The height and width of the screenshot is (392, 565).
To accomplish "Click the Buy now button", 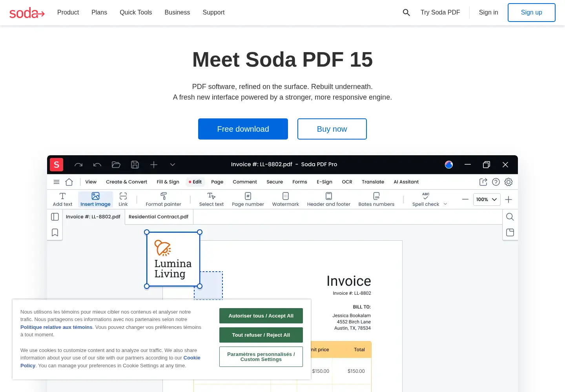I will 332,129.
